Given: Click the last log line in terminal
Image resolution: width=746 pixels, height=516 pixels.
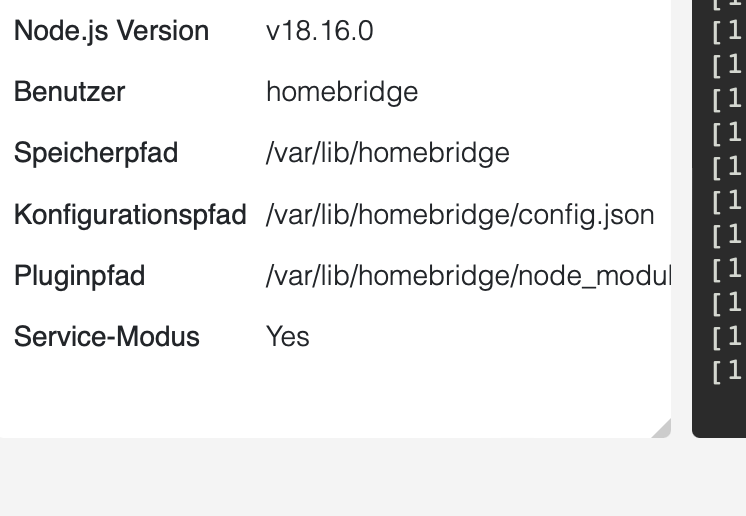Looking at the screenshot, I should (727, 371).
